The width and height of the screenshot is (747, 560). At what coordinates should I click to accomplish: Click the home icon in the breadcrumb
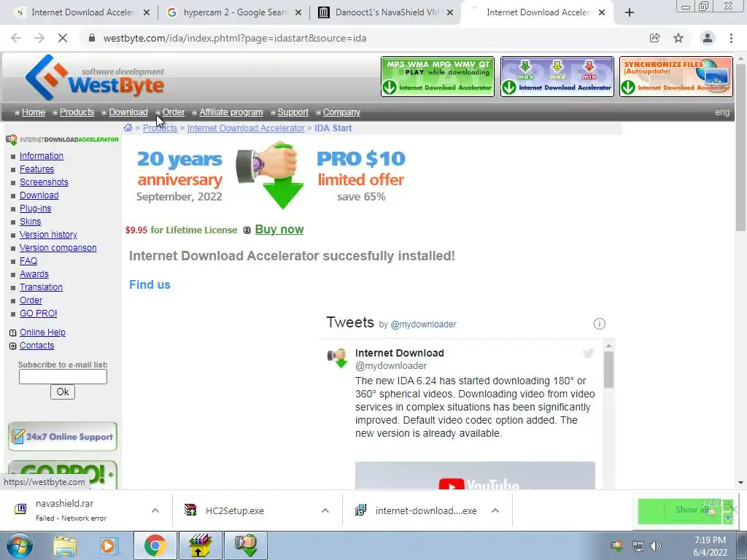click(x=128, y=128)
